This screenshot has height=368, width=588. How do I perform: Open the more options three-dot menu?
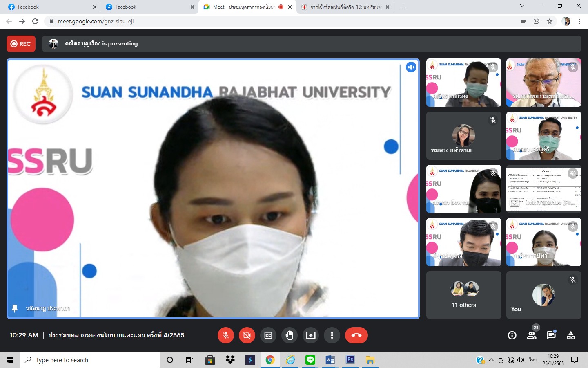(x=332, y=335)
